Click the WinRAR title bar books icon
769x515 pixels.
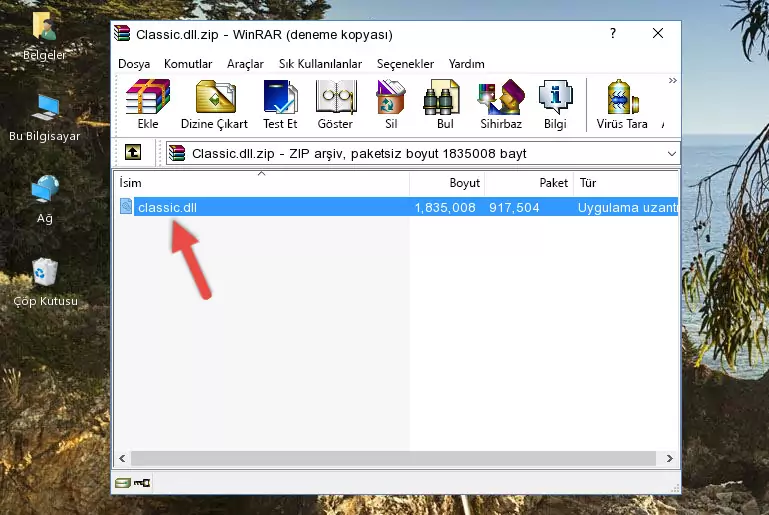pyautogui.click(x=122, y=33)
